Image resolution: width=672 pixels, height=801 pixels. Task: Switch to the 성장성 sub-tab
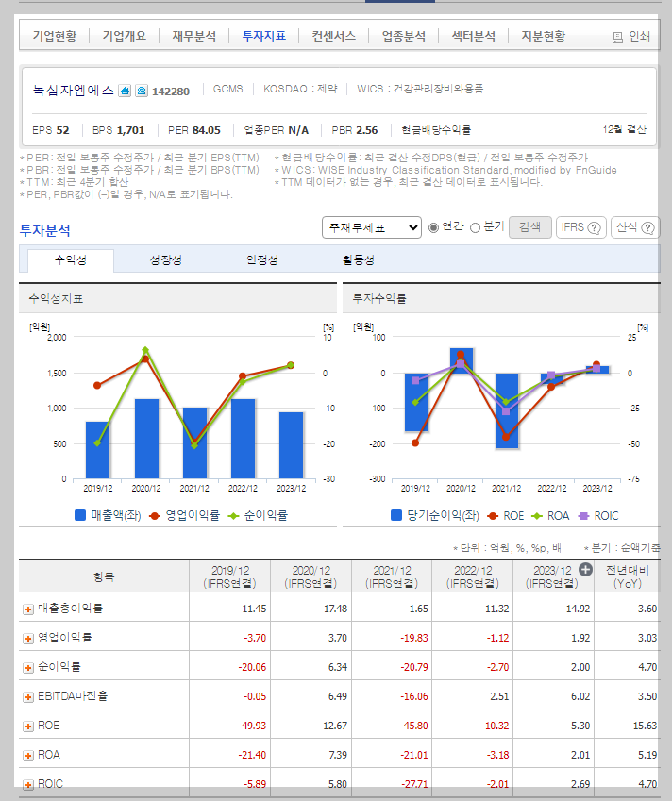click(165, 260)
